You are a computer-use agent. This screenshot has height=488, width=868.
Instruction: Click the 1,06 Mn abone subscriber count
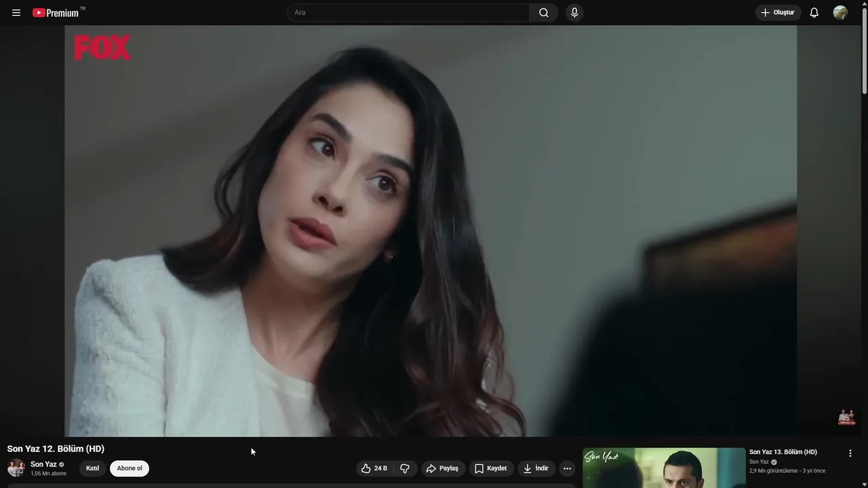pyautogui.click(x=48, y=474)
